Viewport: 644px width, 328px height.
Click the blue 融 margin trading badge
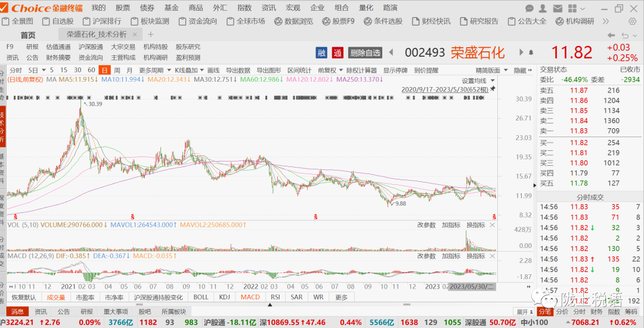tap(321, 52)
